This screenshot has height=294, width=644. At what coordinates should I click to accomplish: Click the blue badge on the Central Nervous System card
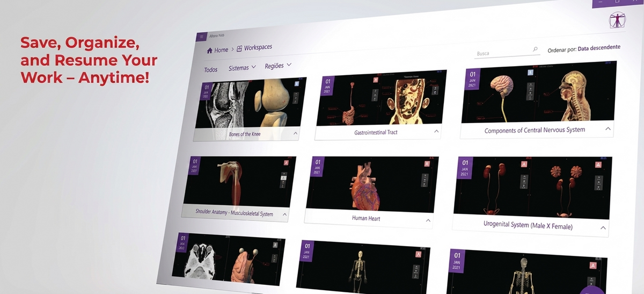click(530, 72)
